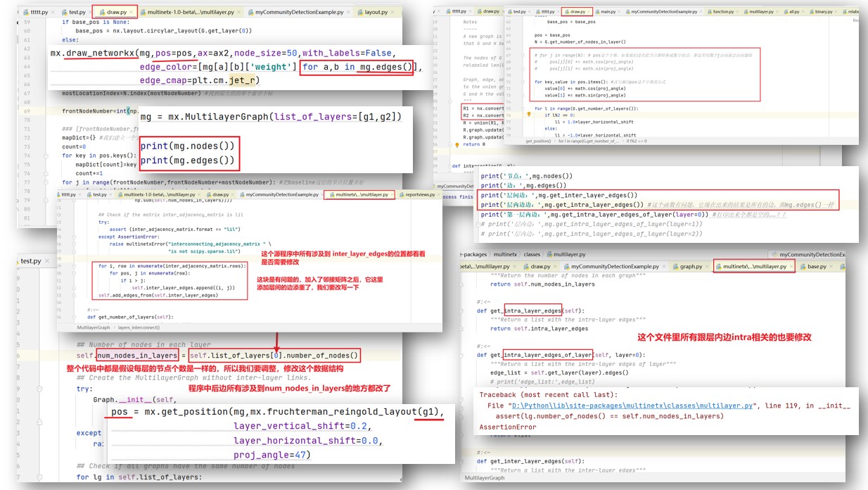Click the Python icon on the test.py tab
This screenshot has width=868, height=490.
click(63, 11)
